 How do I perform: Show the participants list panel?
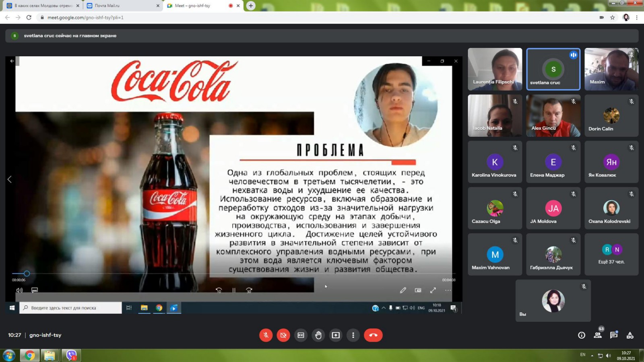click(598, 335)
